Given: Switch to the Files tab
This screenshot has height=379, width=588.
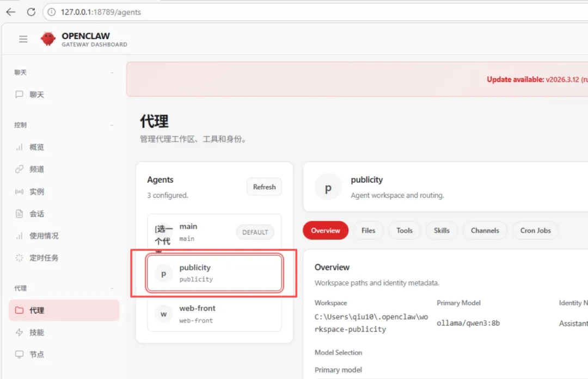Looking at the screenshot, I should tap(368, 231).
